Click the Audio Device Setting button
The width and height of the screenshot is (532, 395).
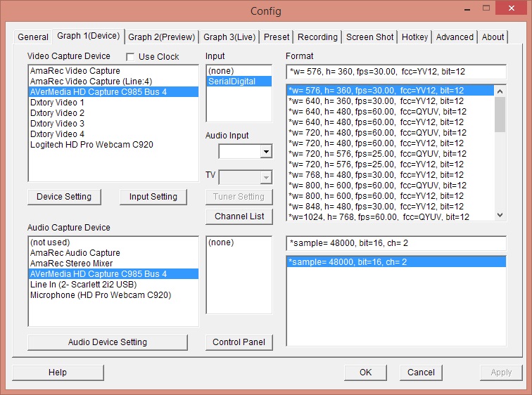108,342
